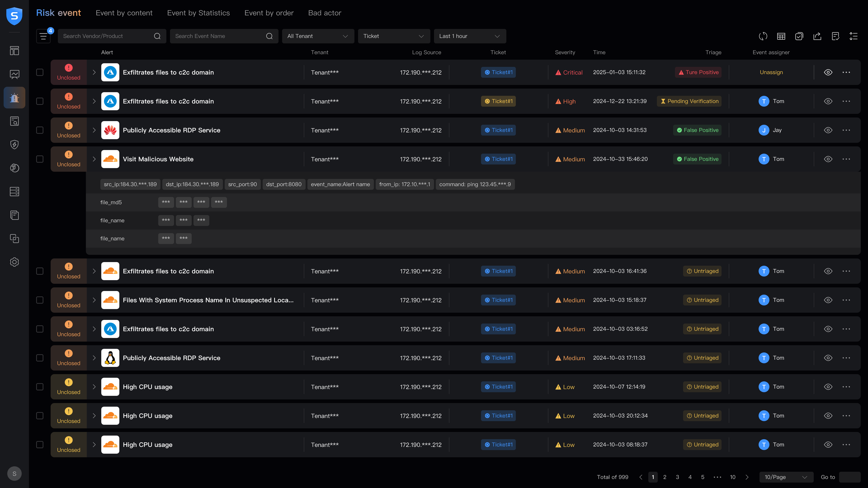Viewport: 868px width, 488px height.
Task: Open the alert siren icon in the sidebar
Action: tap(14, 98)
